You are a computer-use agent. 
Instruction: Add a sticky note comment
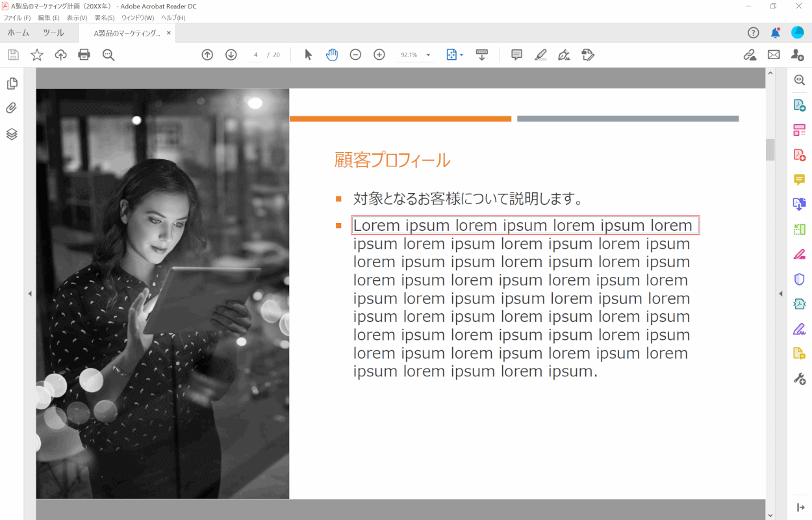click(x=516, y=55)
